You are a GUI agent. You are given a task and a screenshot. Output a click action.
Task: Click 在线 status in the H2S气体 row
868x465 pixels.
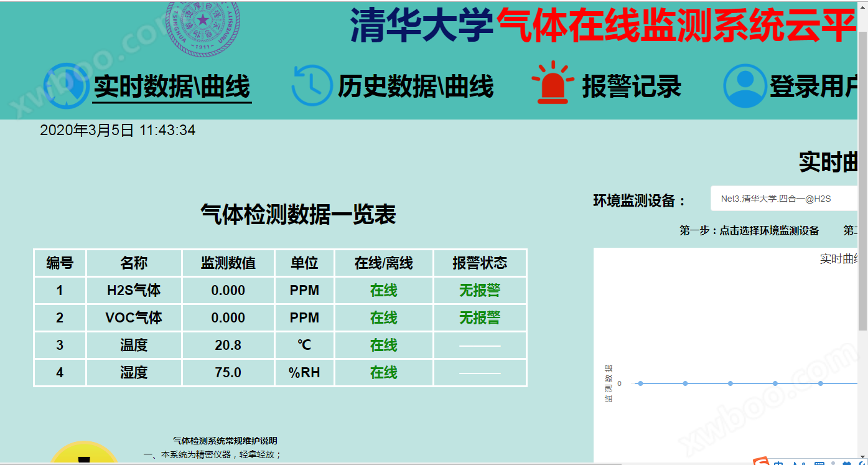point(384,291)
